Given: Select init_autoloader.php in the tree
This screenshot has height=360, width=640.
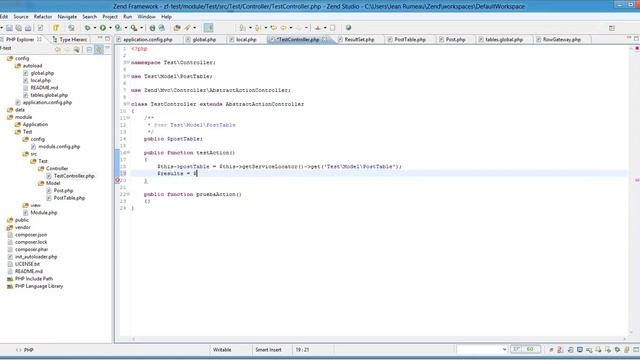Looking at the screenshot, I should tap(36, 257).
